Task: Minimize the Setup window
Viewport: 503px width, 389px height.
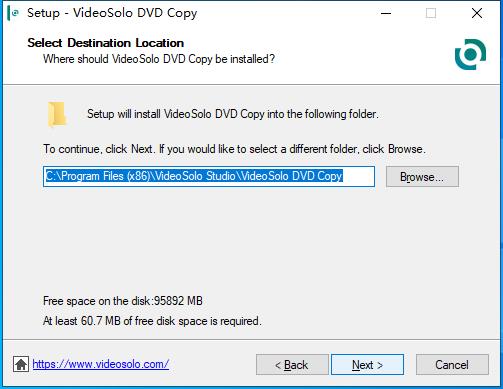Action: click(386, 13)
